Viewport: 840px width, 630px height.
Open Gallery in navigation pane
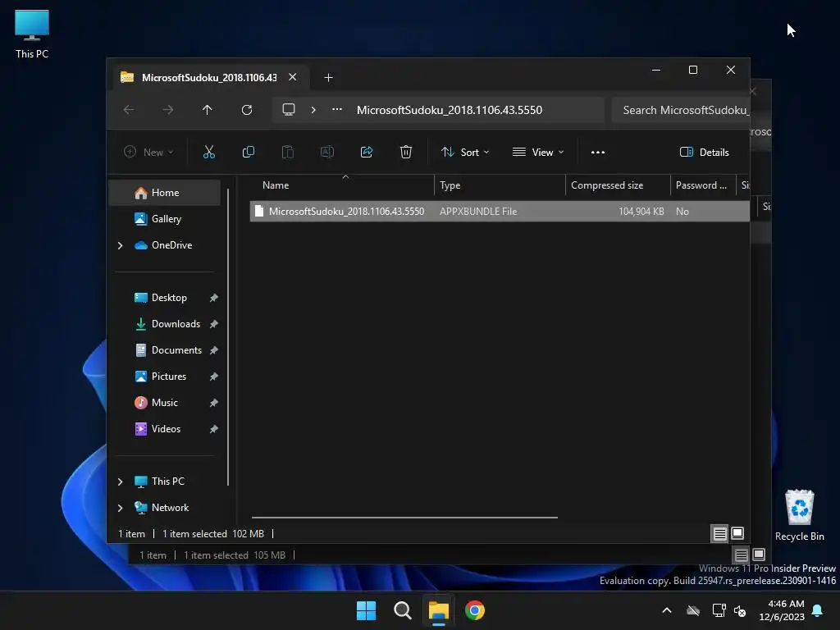164,218
